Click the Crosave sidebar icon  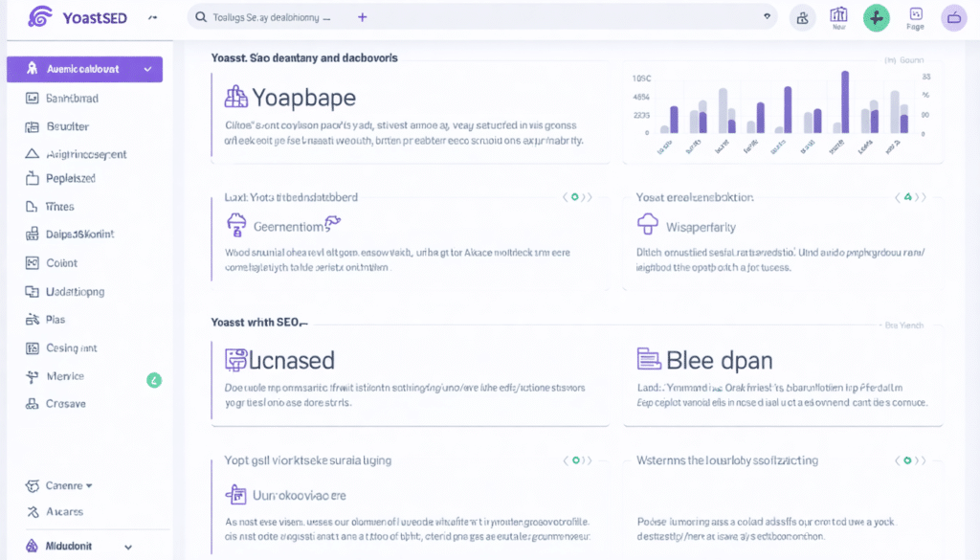32,404
